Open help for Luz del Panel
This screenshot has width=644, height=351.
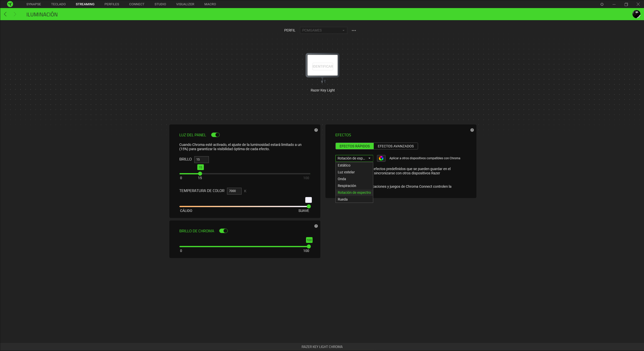point(316,130)
